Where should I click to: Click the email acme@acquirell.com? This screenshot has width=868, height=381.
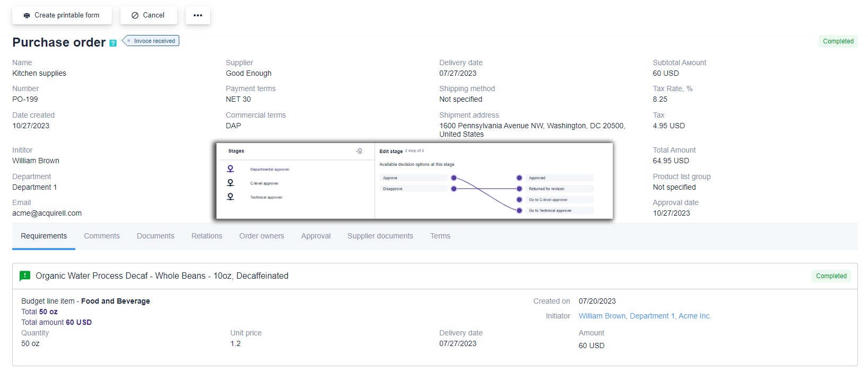click(47, 214)
